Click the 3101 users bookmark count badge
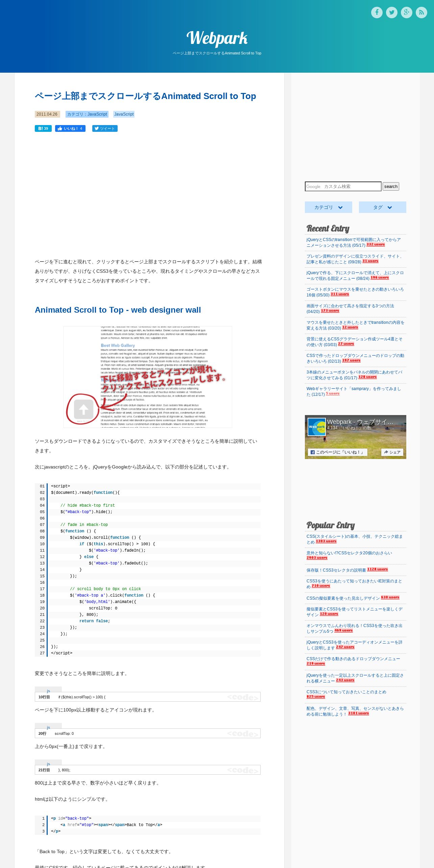Screen dimensions: 434x868 pos(359,714)
